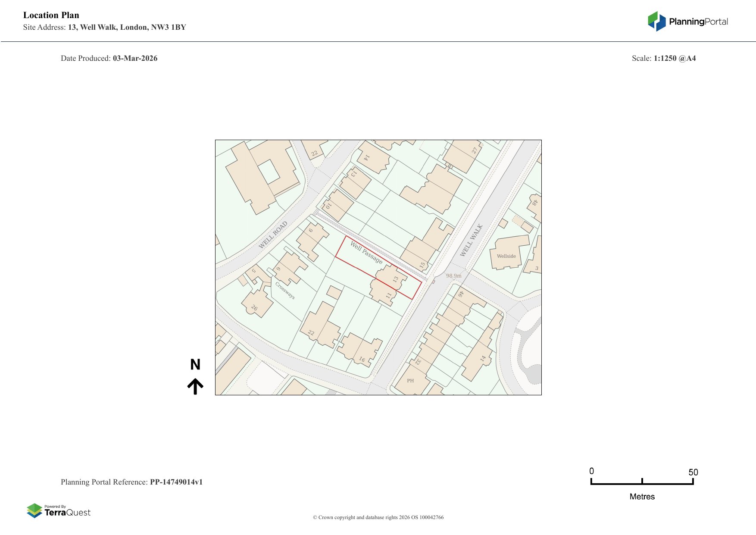Screen dimensions: 756x535
Task: Click the scale 1:1250 @A4 text
Action: 675,58
